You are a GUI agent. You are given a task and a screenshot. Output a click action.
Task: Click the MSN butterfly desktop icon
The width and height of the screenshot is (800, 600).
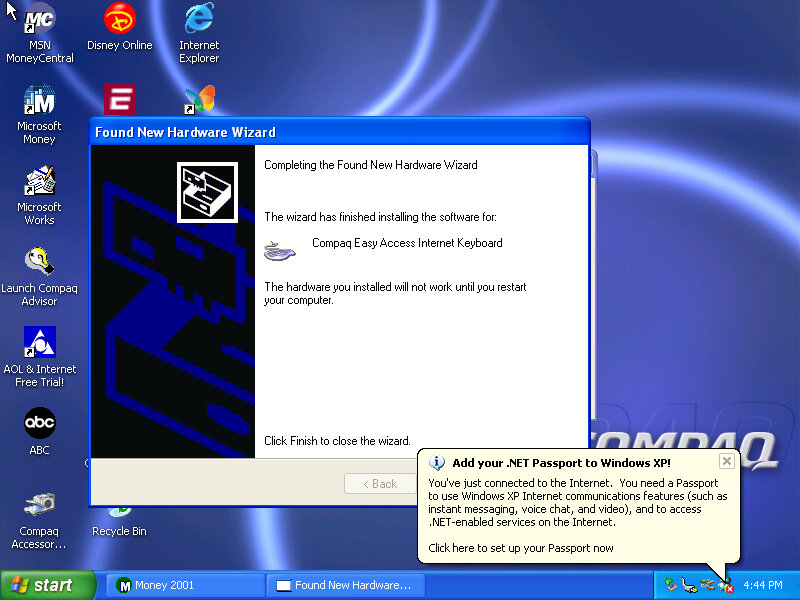coord(199,100)
